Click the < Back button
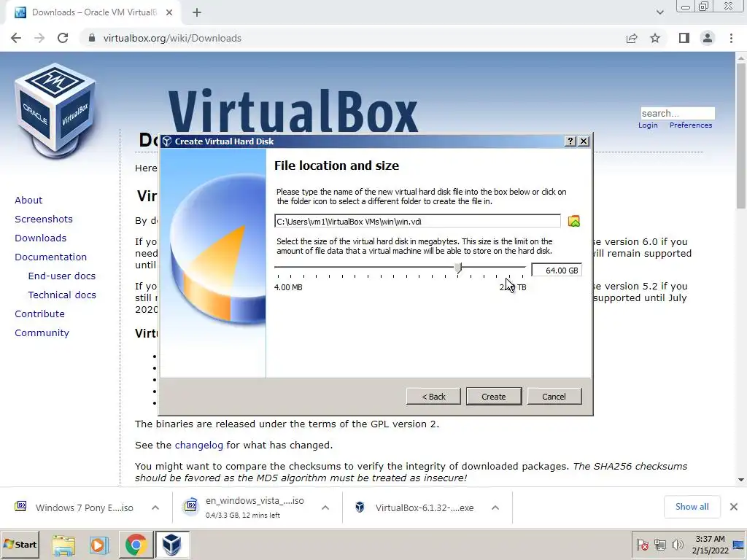 coord(433,397)
